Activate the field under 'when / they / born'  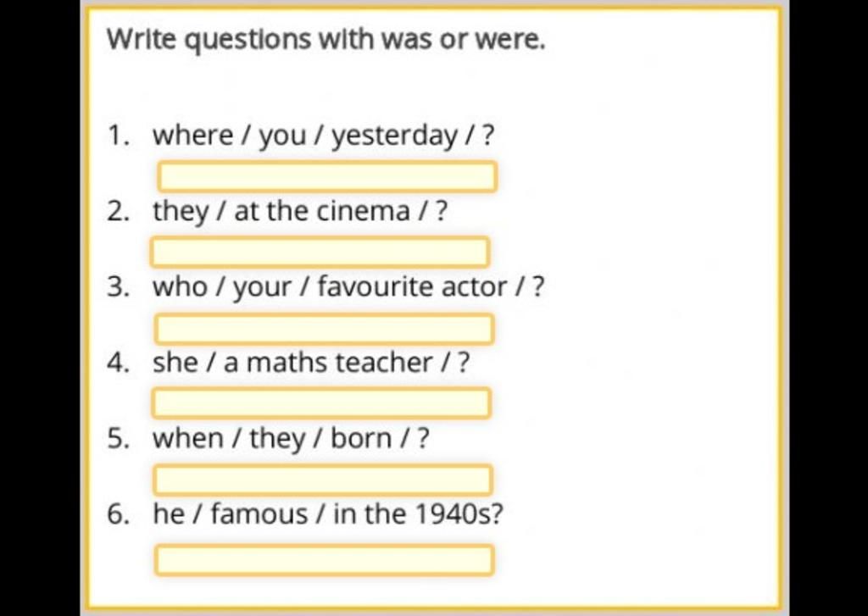[x=323, y=480]
